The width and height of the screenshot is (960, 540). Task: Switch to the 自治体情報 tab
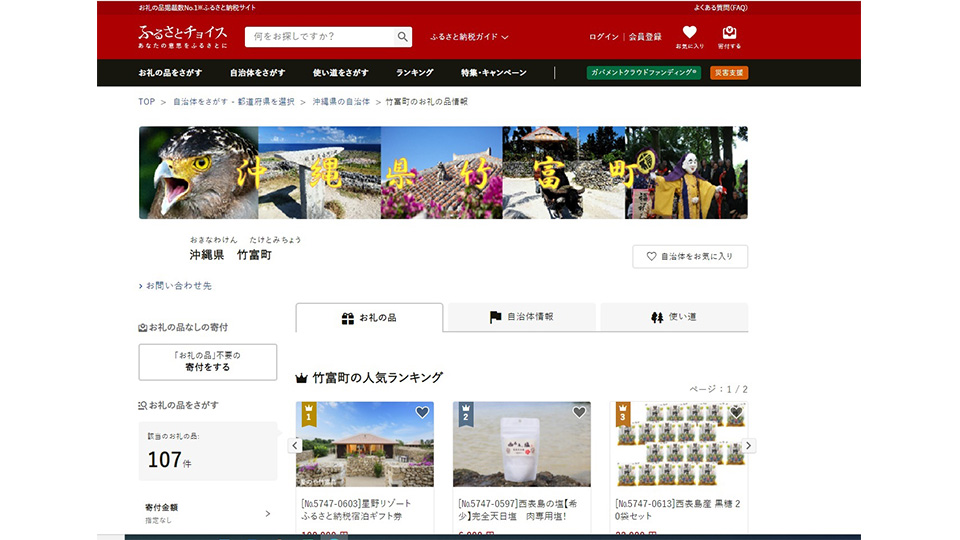(x=521, y=317)
